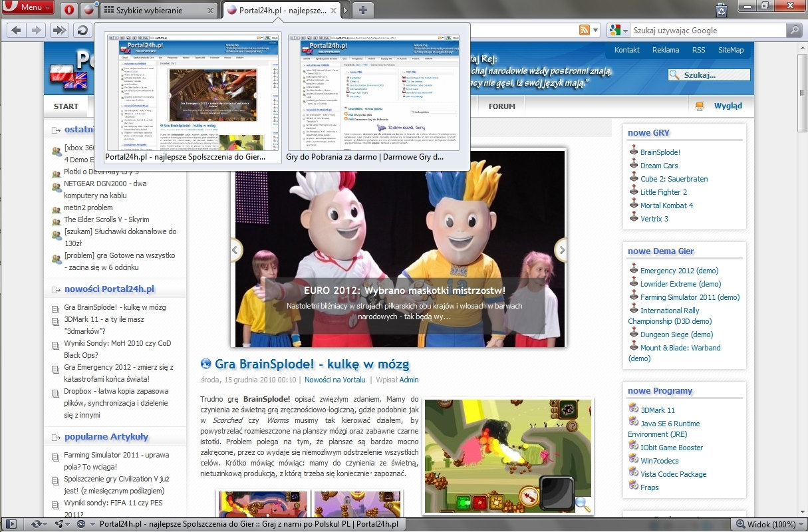Go back with the Back arrow
Image resolution: width=808 pixels, height=532 pixels.
click(x=17, y=30)
